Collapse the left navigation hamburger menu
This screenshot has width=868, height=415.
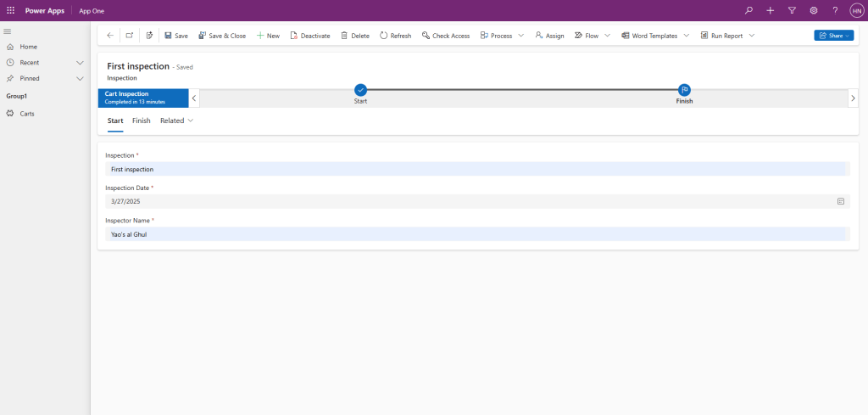click(x=8, y=31)
